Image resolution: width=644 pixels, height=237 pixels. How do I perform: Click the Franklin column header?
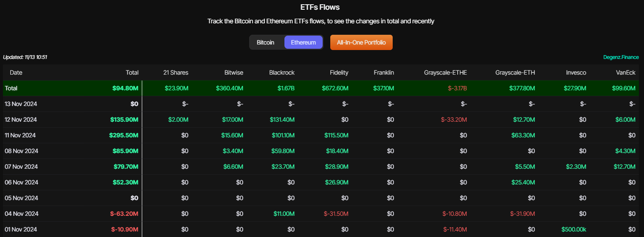pyautogui.click(x=384, y=72)
